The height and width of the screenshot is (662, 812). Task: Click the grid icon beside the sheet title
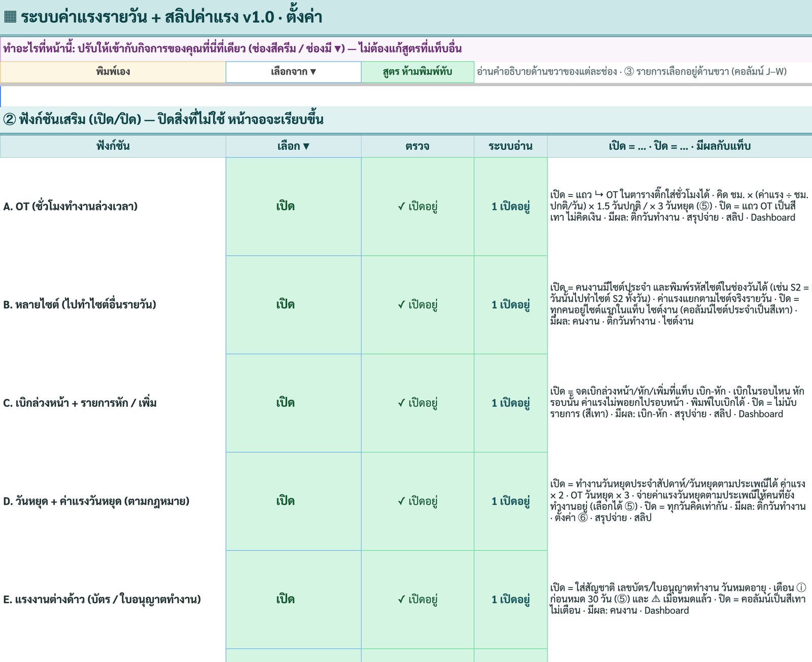tap(10, 17)
